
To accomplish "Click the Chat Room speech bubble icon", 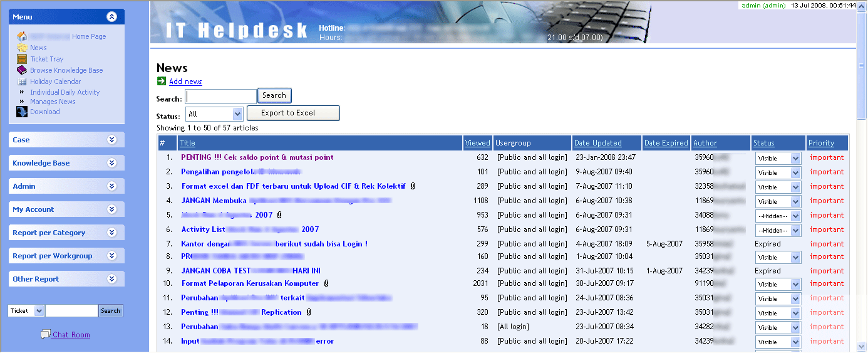I will [x=45, y=335].
